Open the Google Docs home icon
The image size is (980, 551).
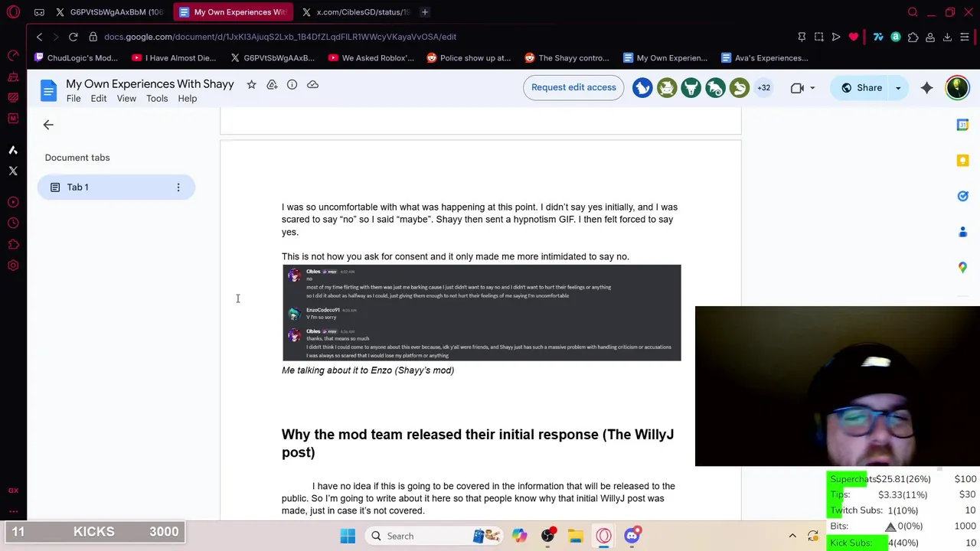pyautogui.click(x=48, y=91)
